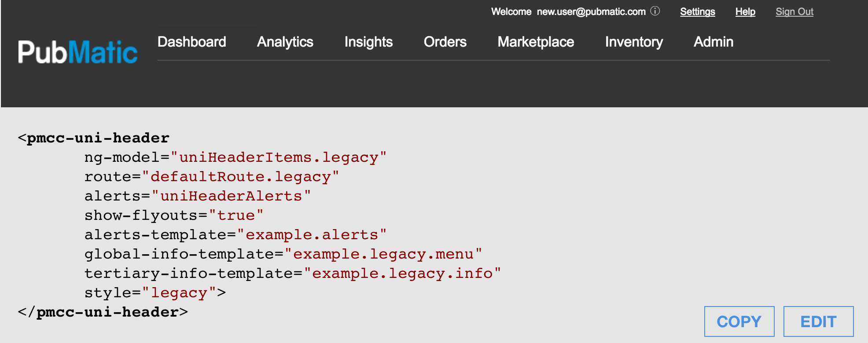This screenshot has width=868, height=343.
Task: Click the Help link
Action: 745,12
